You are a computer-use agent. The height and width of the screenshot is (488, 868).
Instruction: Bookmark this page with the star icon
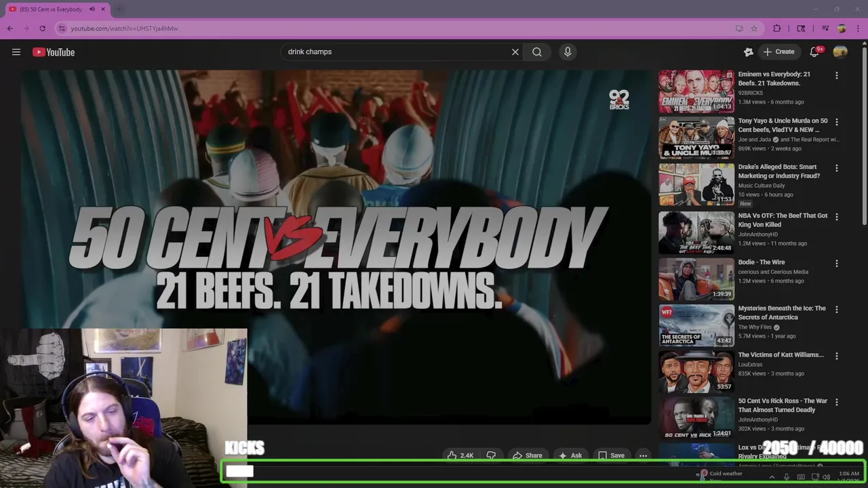[x=754, y=28]
